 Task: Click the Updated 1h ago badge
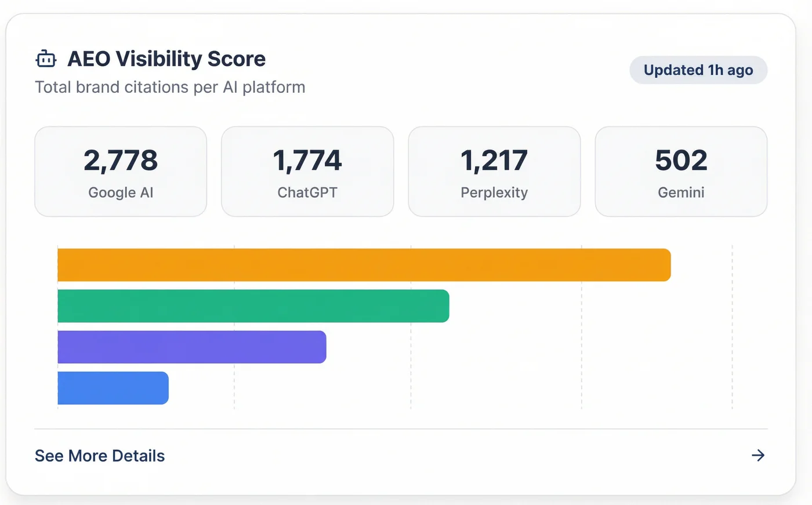(x=698, y=70)
